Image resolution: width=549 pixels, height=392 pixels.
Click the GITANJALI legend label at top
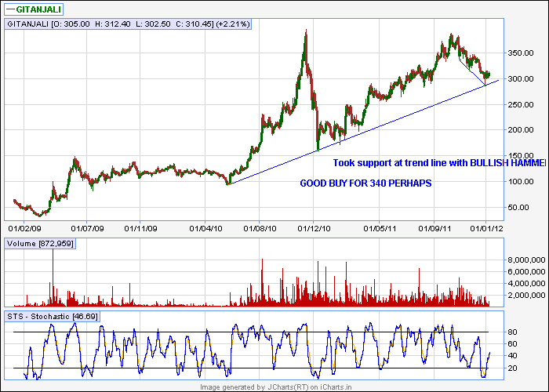pyautogui.click(x=34, y=9)
